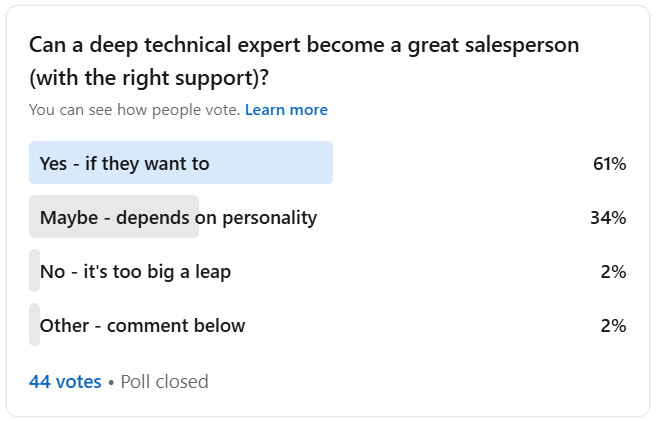658x422 pixels.
Task: Click the '(with the right support)?' line
Action: tap(149, 78)
